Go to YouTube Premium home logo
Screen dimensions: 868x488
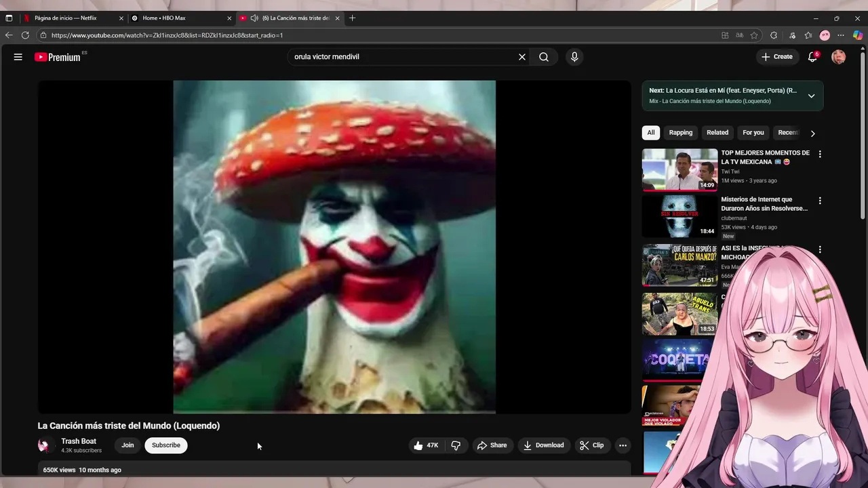tap(58, 57)
